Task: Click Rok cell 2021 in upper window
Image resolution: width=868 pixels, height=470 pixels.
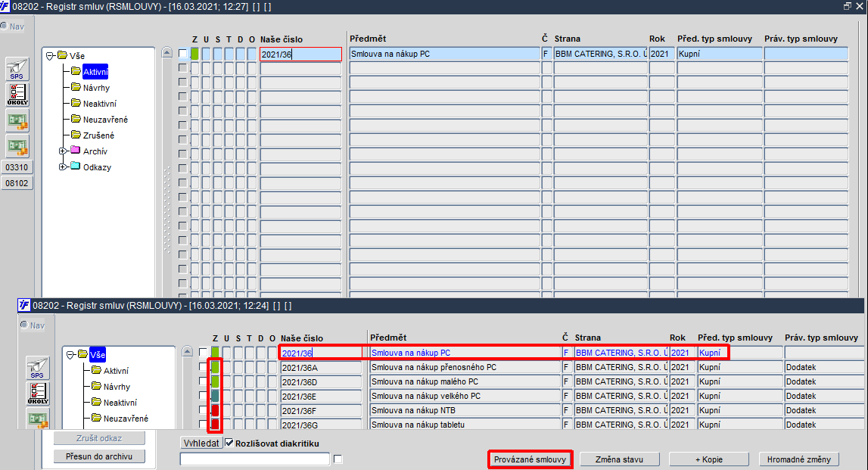Action: pos(661,54)
